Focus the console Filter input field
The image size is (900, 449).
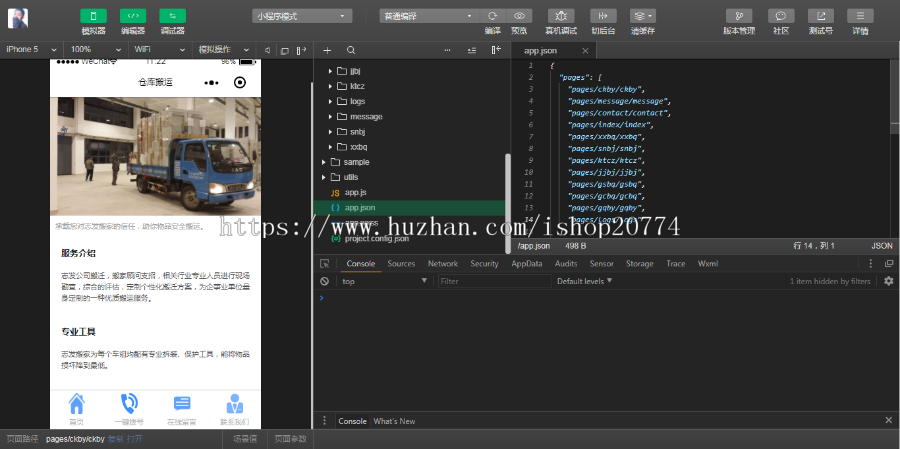click(x=494, y=281)
